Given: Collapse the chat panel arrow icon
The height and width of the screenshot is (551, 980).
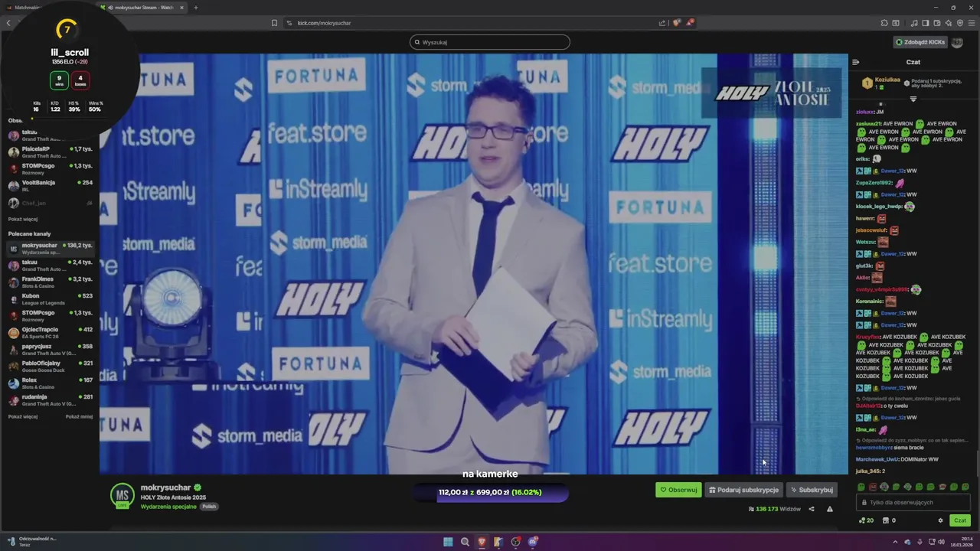Looking at the screenshot, I should click(855, 62).
